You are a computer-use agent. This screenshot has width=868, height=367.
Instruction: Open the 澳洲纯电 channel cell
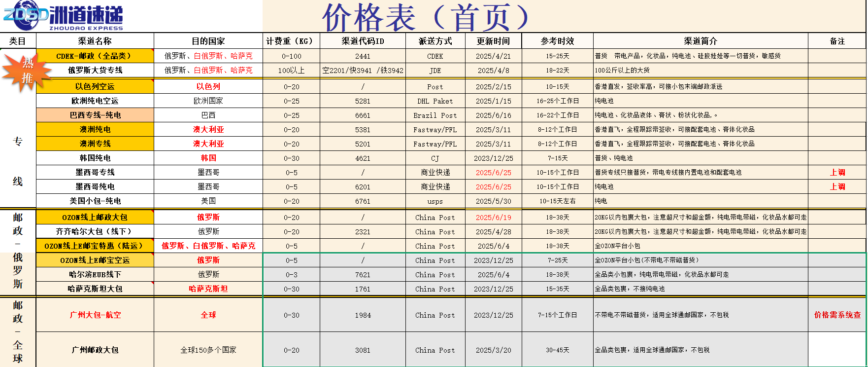click(x=95, y=129)
